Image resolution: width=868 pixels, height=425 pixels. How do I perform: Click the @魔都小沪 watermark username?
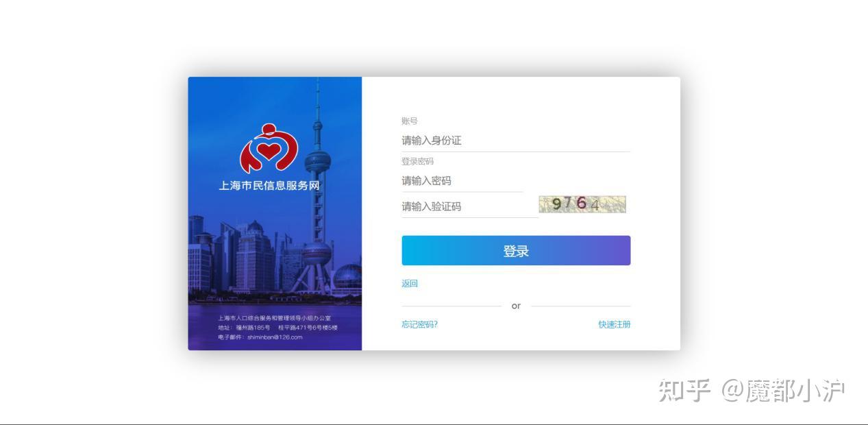783,390
